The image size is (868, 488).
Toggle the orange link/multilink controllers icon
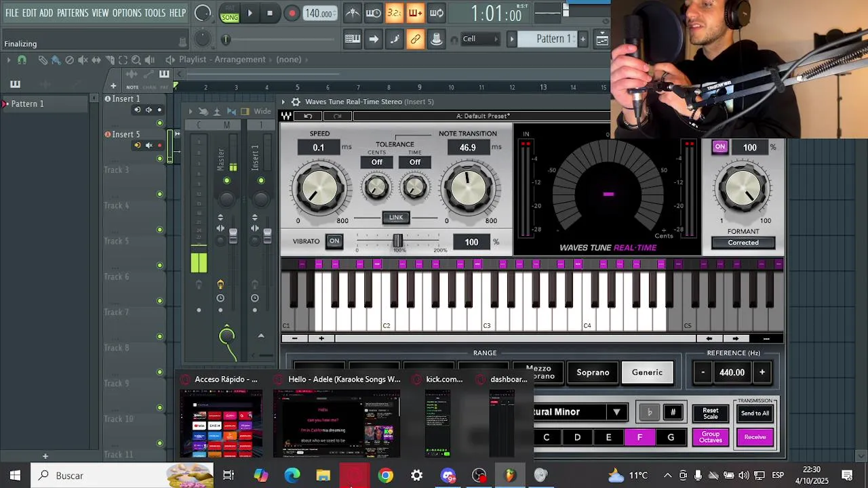point(415,39)
